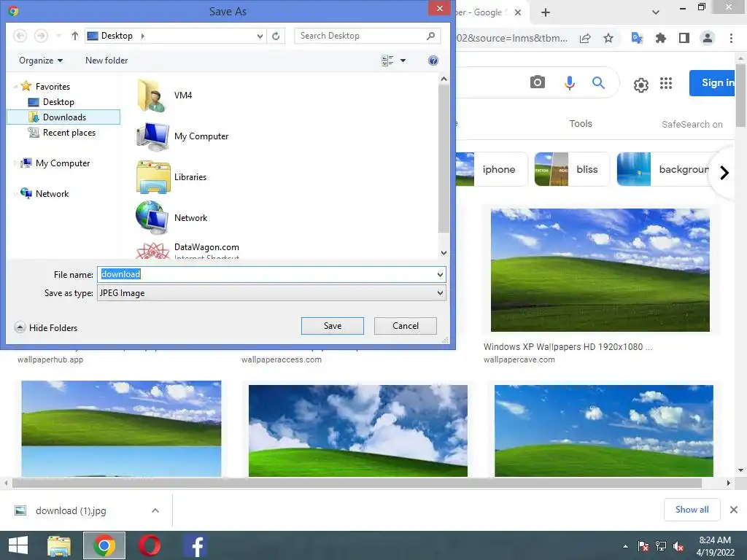Click Hide Folders toggle

click(46, 327)
